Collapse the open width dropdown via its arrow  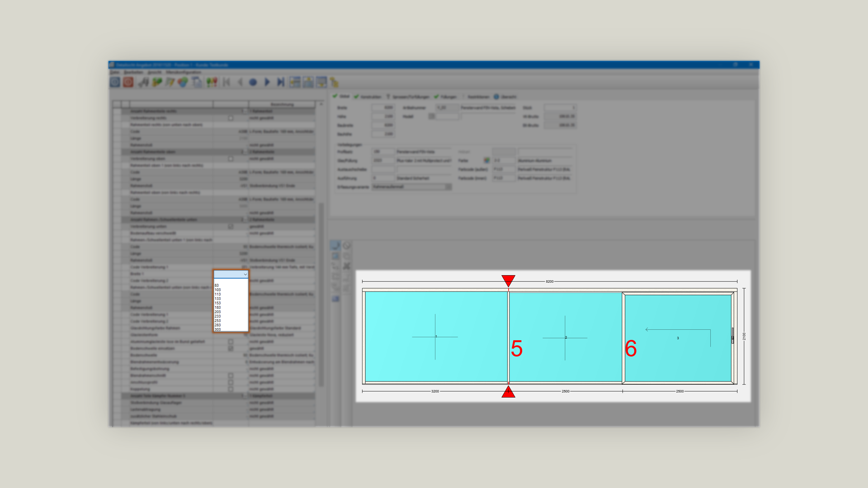245,274
